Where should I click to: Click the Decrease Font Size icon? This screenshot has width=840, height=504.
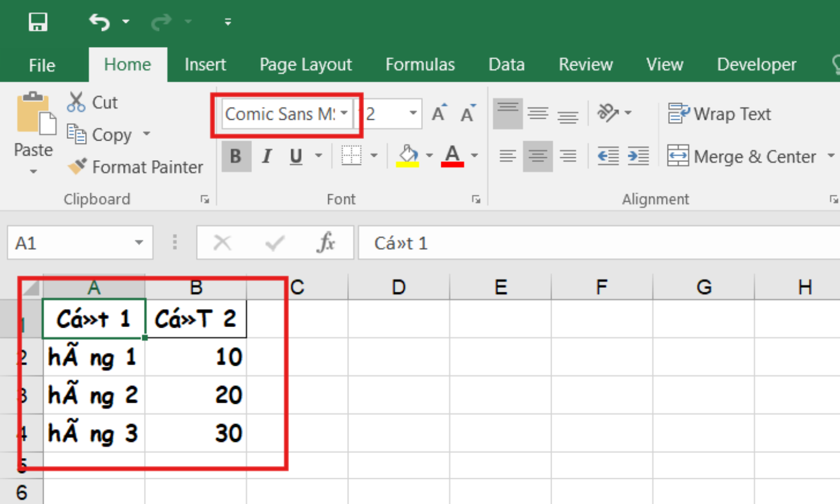click(468, 113)
